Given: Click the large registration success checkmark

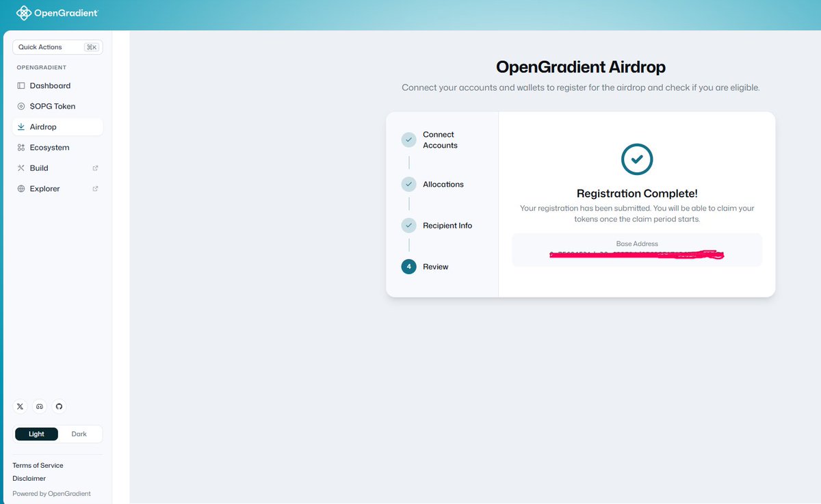Looking at the screenshot, I should 637,159.
